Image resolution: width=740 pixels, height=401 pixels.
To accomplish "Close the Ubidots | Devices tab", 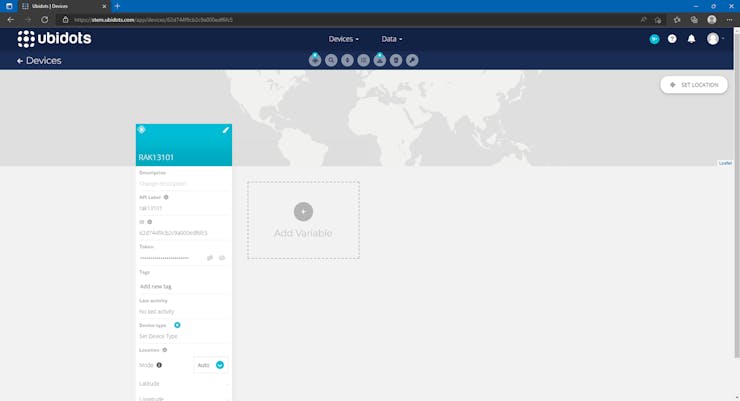I will click(x=104, y=6).
